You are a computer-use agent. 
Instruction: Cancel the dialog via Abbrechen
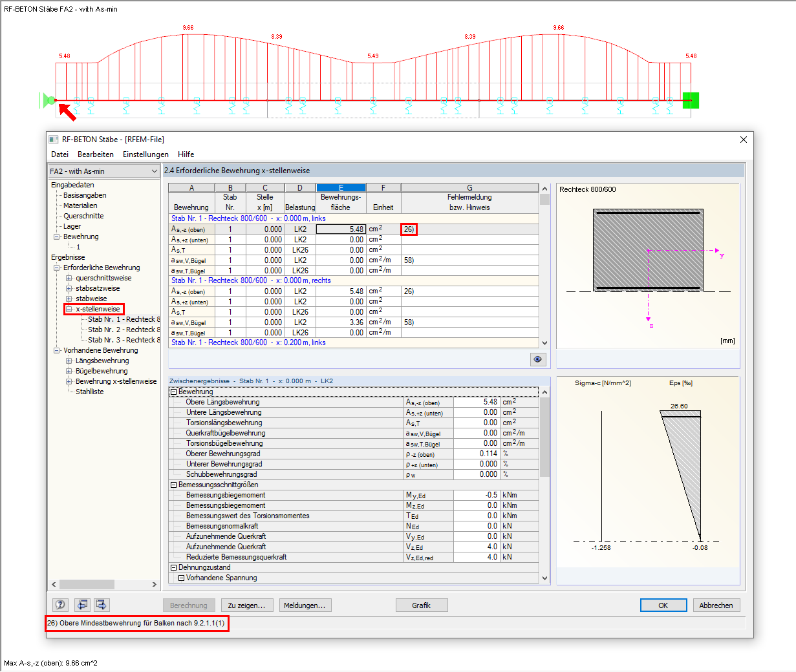point(716,605)
